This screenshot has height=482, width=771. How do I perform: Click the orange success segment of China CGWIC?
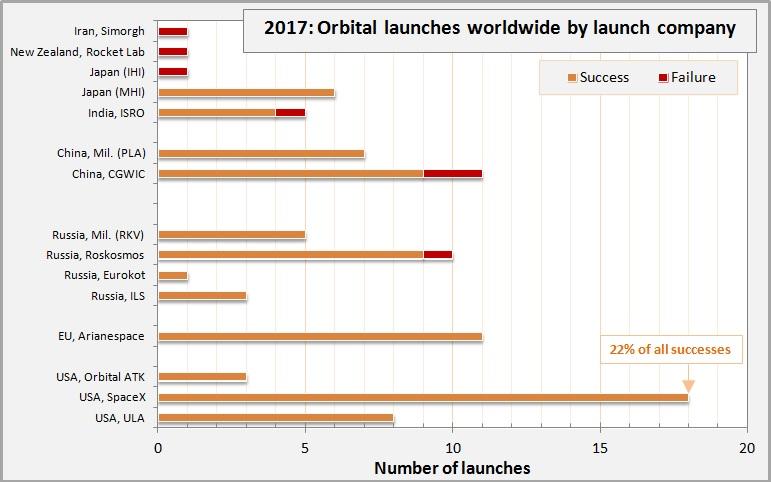291,174
